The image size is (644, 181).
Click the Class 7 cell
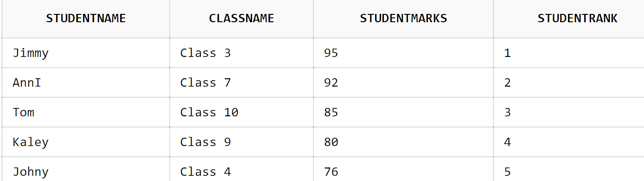pos(242,82)
